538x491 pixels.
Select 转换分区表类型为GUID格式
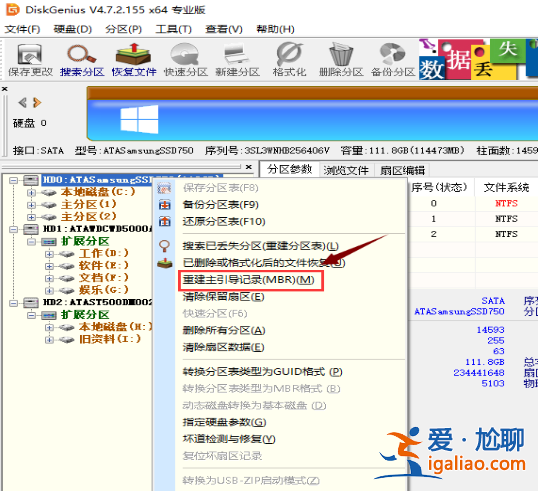tap(262, 372)
